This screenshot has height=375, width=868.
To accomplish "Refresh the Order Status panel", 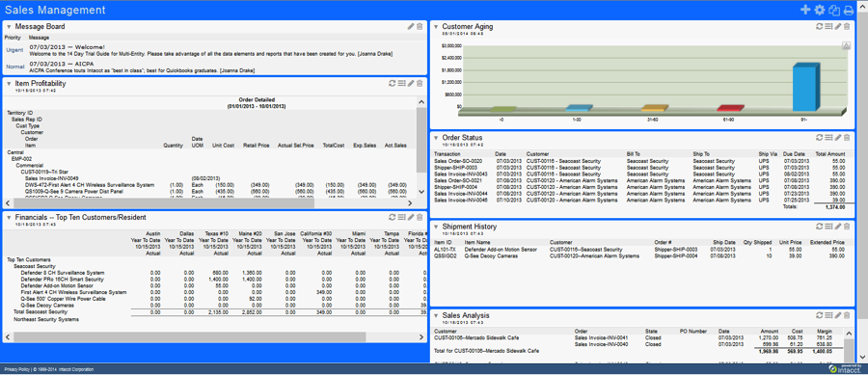I will pos(819,137).
